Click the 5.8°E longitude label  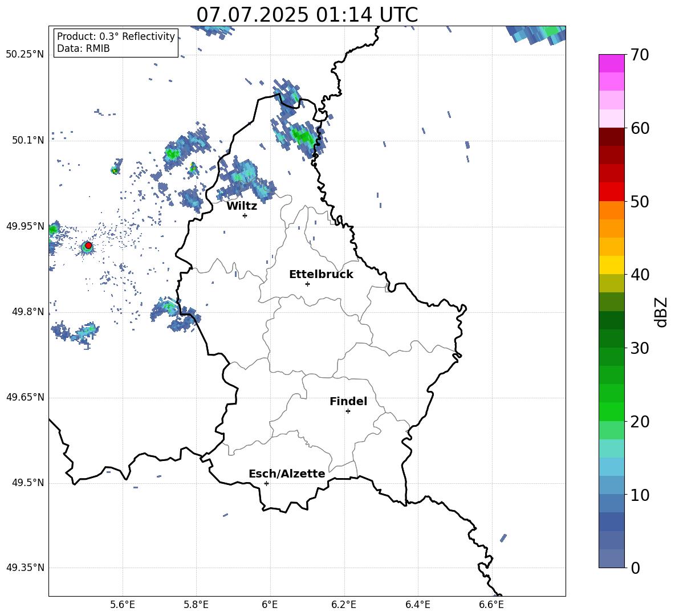(196, 605)
